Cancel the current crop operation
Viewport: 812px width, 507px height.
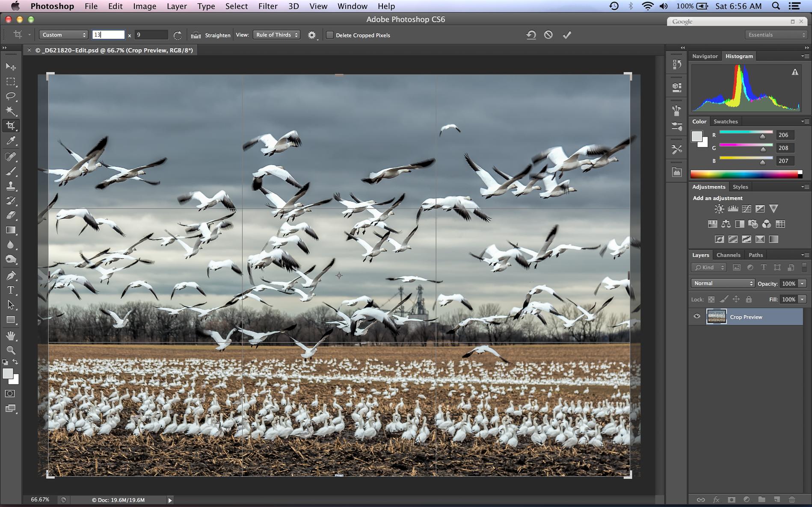(x=548, y=35)
